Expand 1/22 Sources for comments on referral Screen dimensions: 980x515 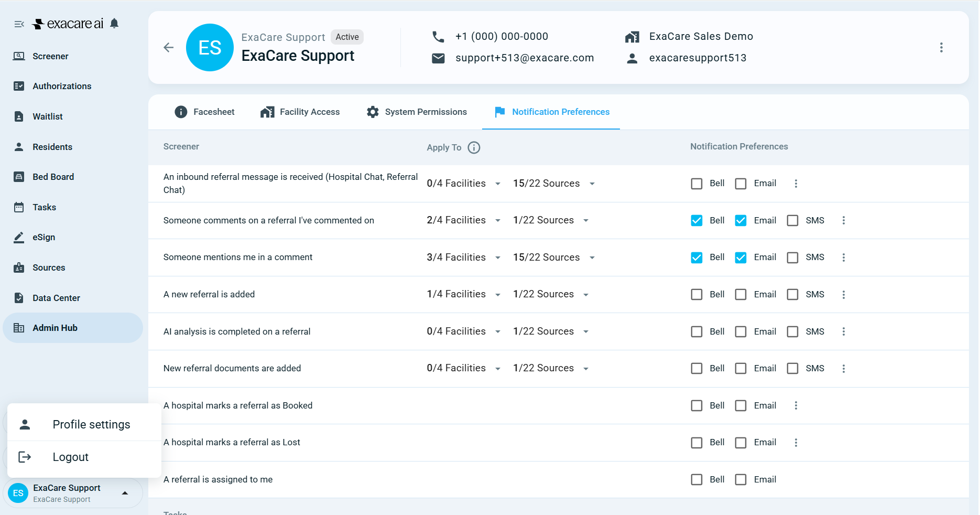(x=551, y=220)
